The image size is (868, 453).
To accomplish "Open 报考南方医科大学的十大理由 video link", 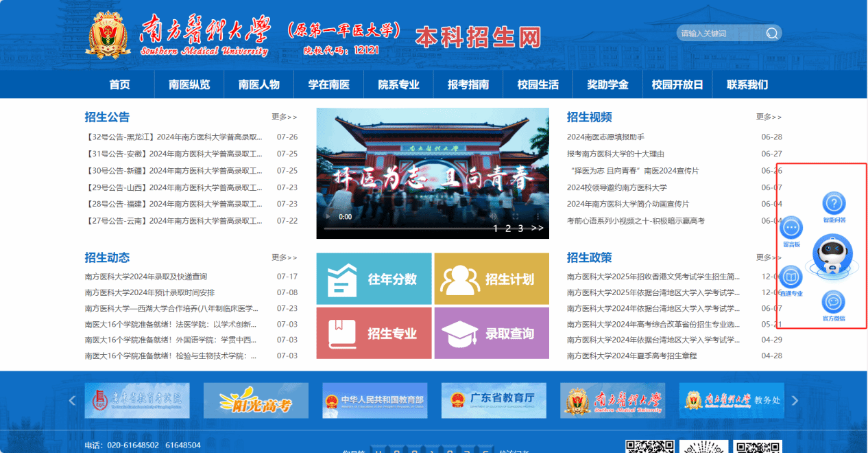I will [616, 154].
